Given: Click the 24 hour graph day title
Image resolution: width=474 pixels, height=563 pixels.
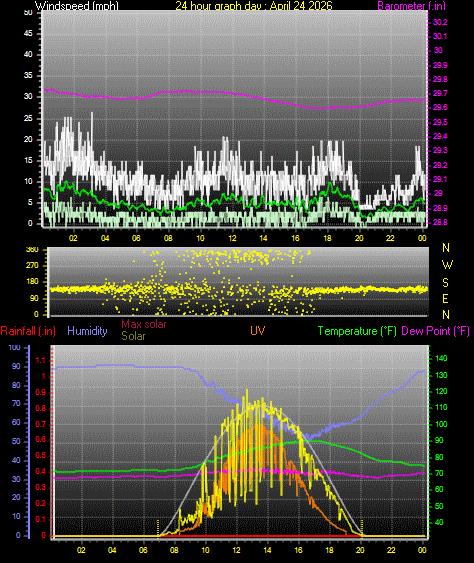Looking at the screenshot, I should pyautogui.click(x=254, y=5).
